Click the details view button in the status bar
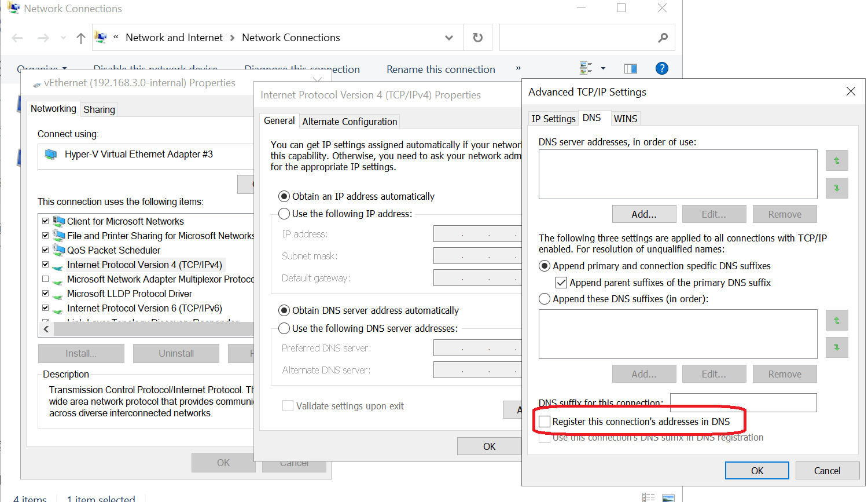Viewport: 868px width, 502px height. 649,498
